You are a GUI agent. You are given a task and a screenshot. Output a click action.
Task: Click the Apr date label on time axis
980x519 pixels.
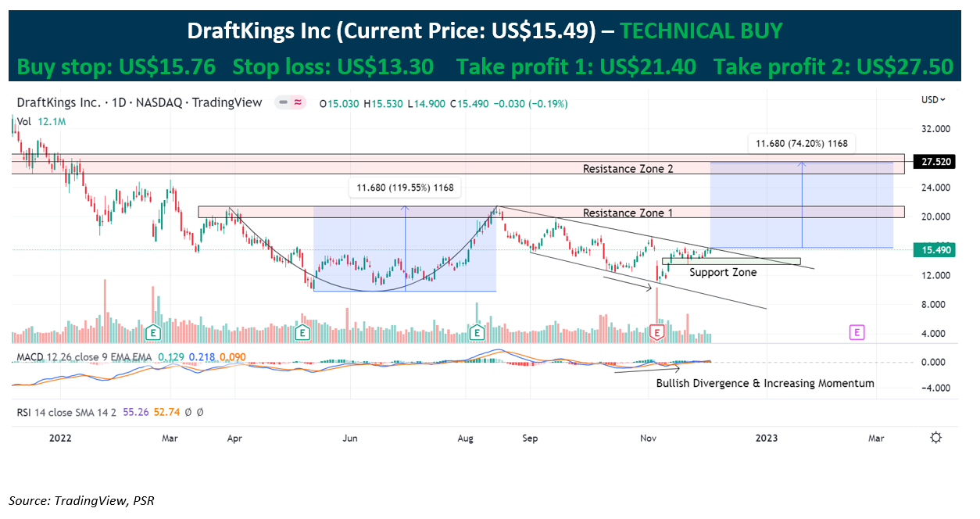click(x=234, y=438)
